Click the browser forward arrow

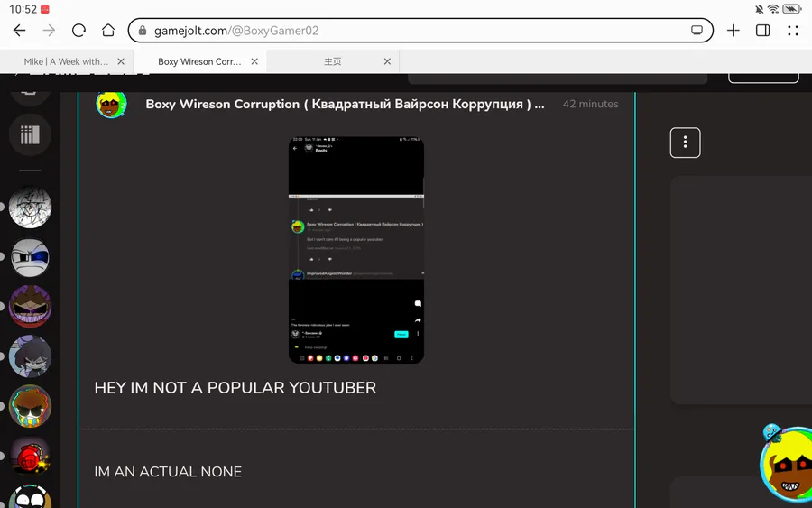pyautogui.click(x=50, y=31)
